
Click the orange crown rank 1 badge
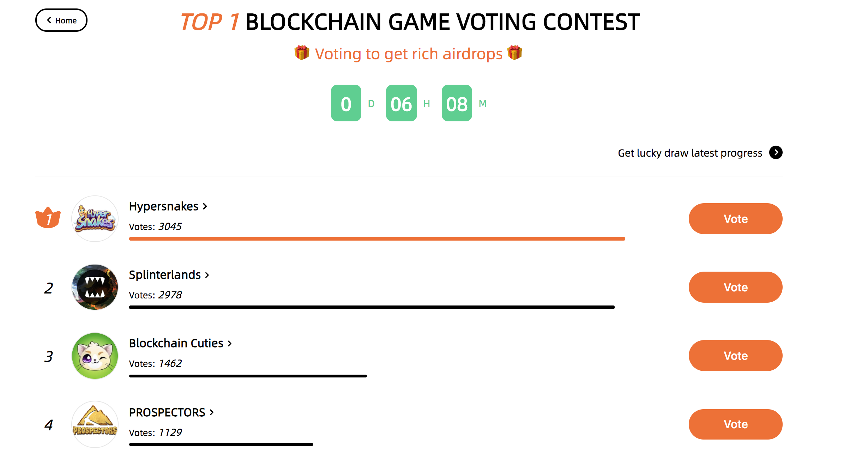pos(48,218)
